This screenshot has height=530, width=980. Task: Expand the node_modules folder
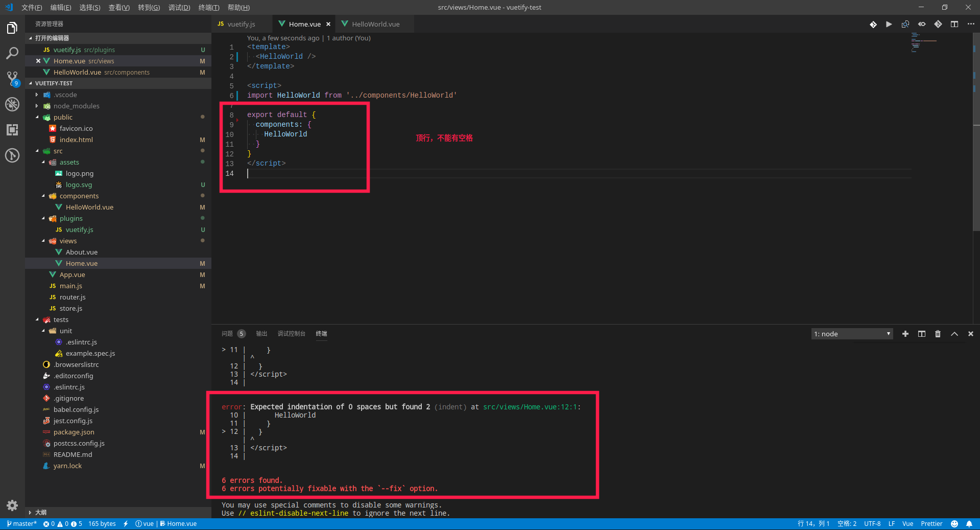pos(77,106)
